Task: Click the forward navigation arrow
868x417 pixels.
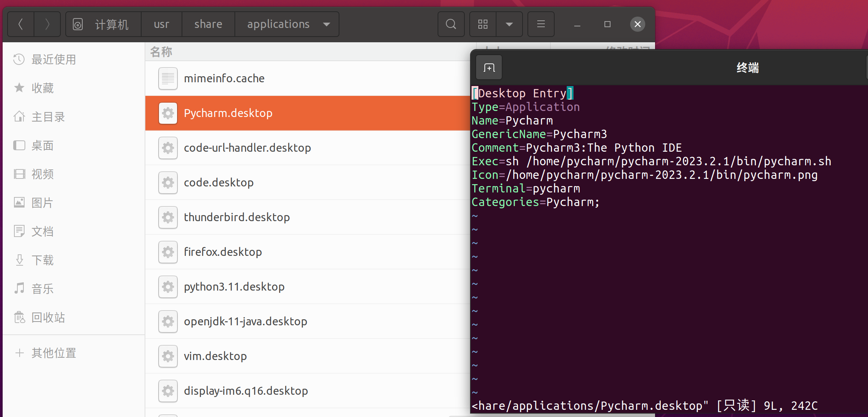Action: [x=47, y=24]
